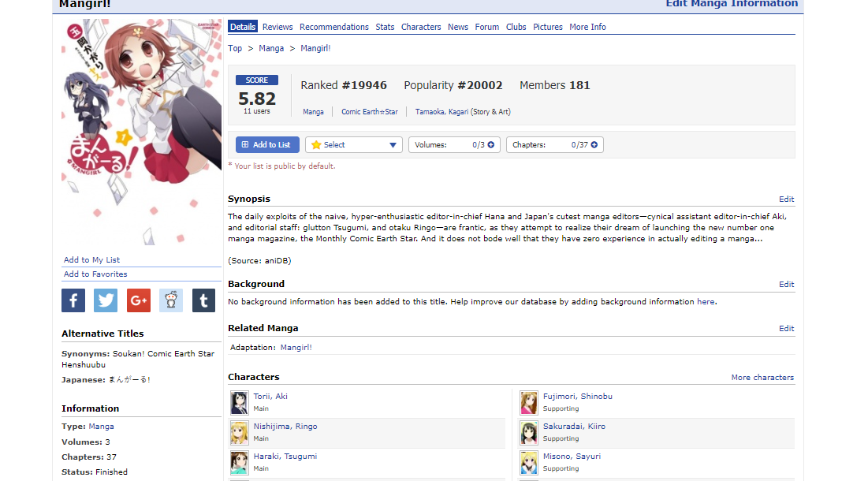Image resolution: width=868 pixels, height=481 pixels.
Task: Click the Add to Favorites link
Action: point(95,274)
